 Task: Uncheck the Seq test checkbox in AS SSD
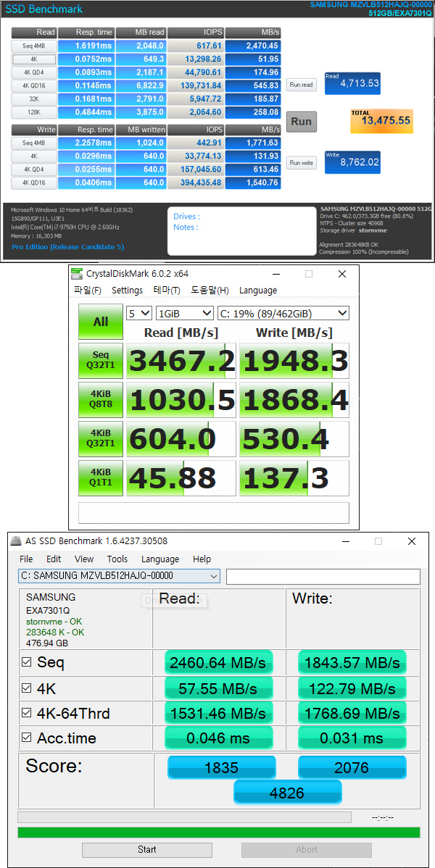point(26,662)
